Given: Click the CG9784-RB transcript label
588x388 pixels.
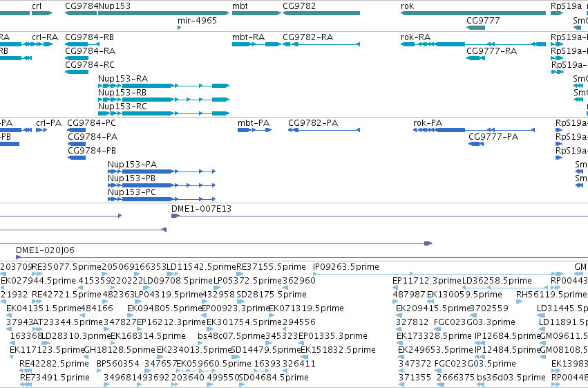Looking at the screenshot, I should 89,37.
